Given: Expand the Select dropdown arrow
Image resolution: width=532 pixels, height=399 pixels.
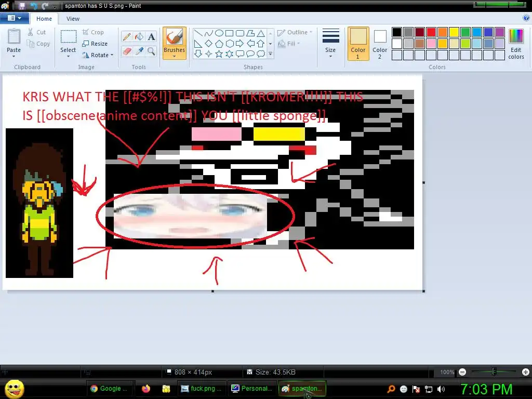Looking at the screenshot, I should click(68, 56).
